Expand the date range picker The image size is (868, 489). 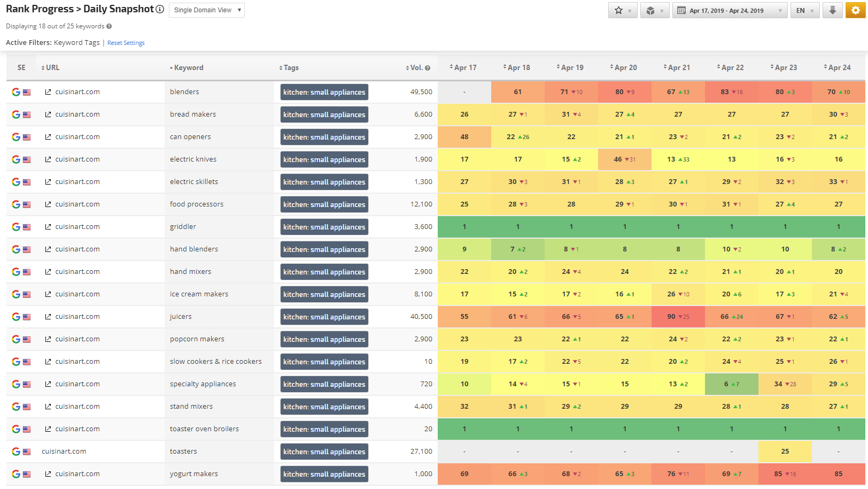pos(730,10)
